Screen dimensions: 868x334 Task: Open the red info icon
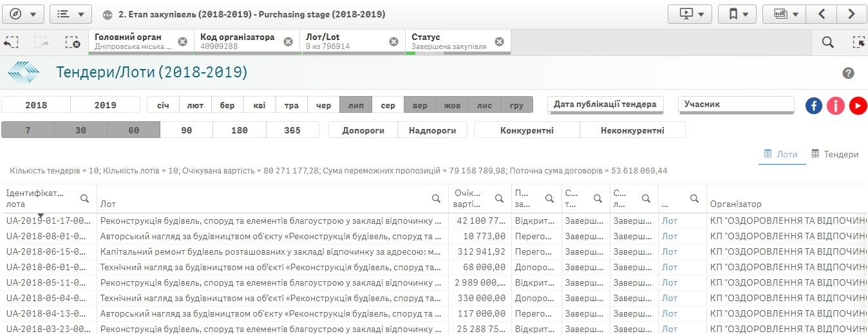click(x=835, y=106)
